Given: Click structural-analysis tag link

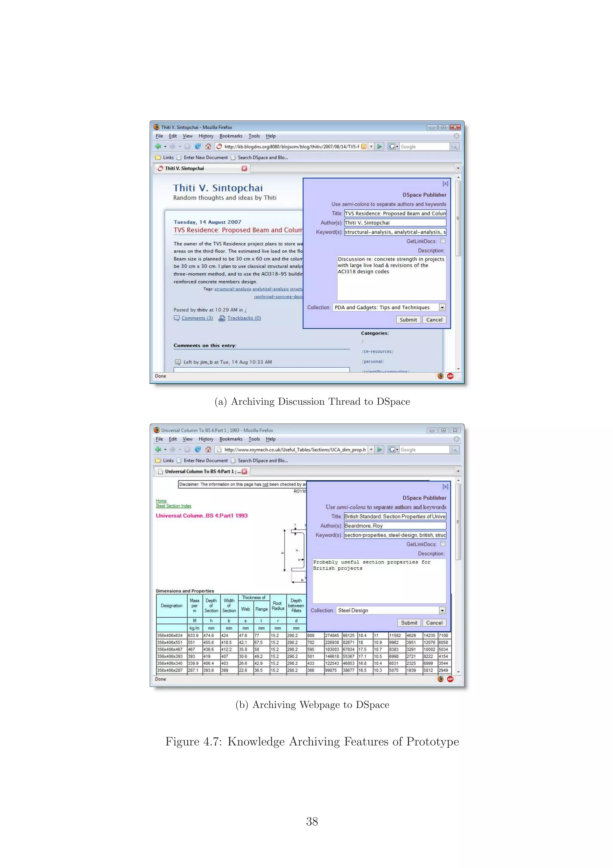Looking at the screenshot, I should [x=233, y=289].
